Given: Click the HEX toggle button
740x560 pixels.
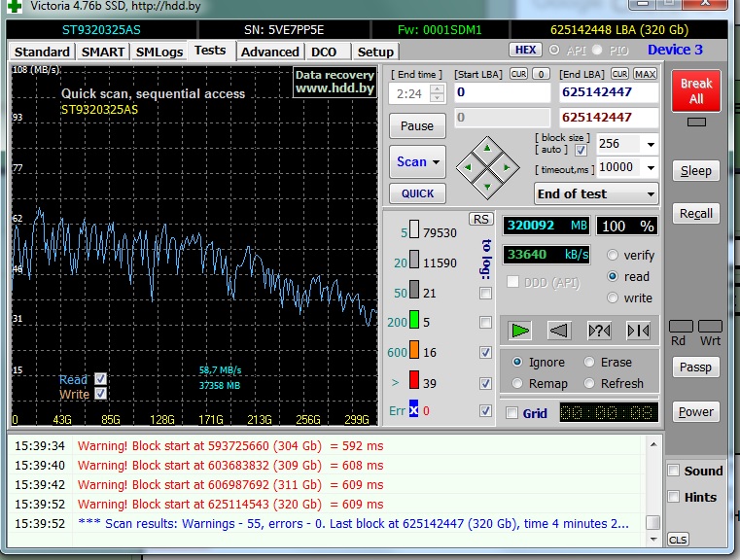Looking at the screenshot, I should pos(525,50).
